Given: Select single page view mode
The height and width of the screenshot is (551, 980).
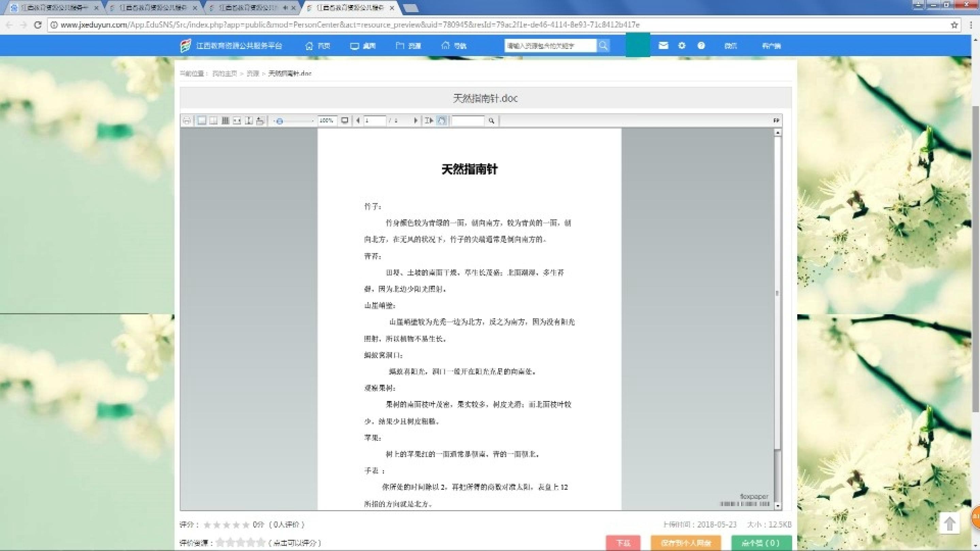Looking at the screenshot, I should point(202,120).
